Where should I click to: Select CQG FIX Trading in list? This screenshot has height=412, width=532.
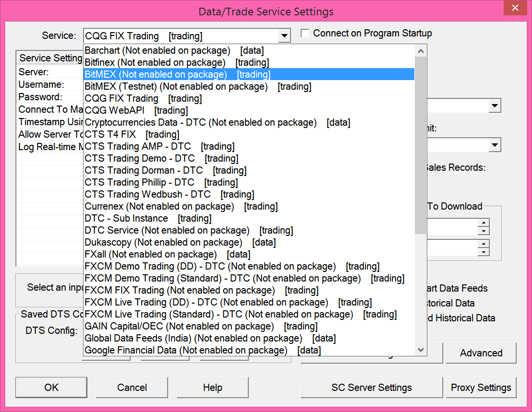tap(249, 98)
